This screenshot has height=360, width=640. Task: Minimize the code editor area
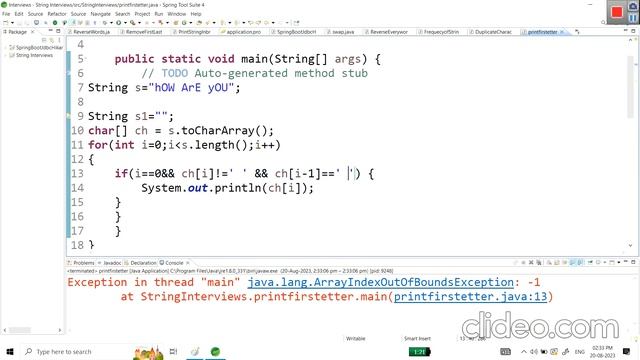[x=626, y=31]
